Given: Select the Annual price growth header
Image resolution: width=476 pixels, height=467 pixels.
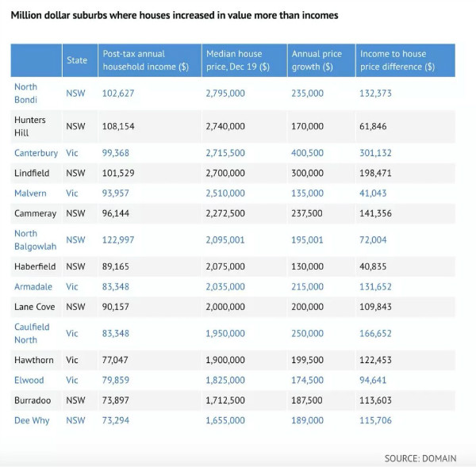Looking at the screenshot, I should pyautogui.click(x=317, y=60).
